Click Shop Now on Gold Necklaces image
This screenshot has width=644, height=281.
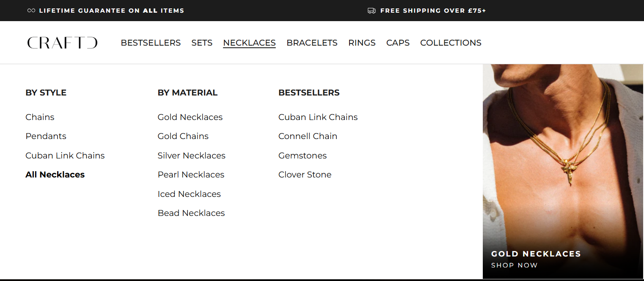[514, 265]
